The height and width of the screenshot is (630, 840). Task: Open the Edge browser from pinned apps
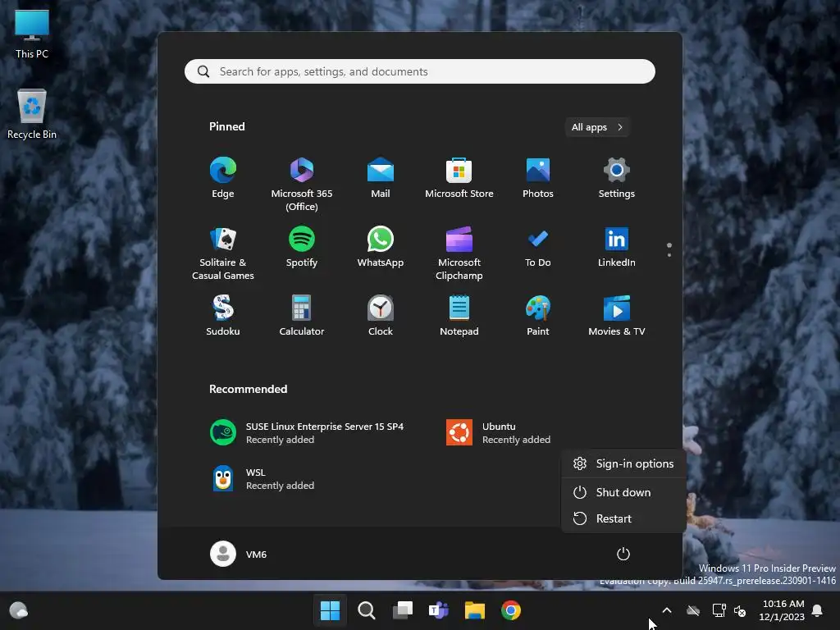(223, 178)
